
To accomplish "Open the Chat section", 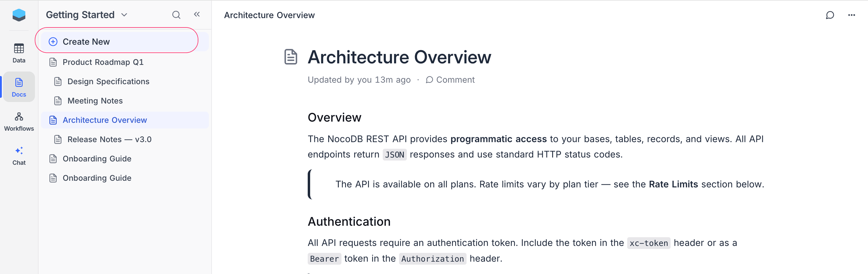I will point(18,155).
